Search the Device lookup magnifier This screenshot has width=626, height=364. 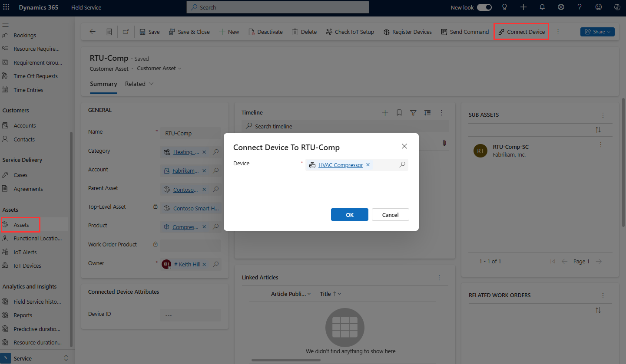click(402, 165)
